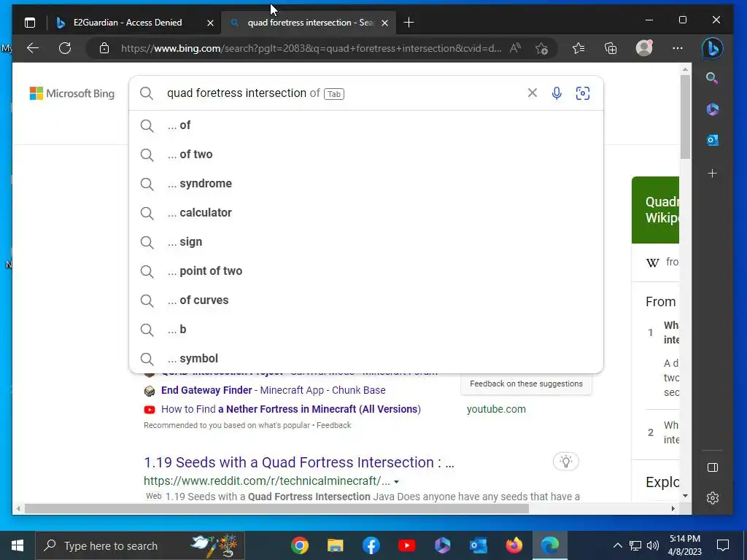747x560 pixels.
Task: Select suggestion '... sign'
Action: pyautogui.click(x=366, y=242)
